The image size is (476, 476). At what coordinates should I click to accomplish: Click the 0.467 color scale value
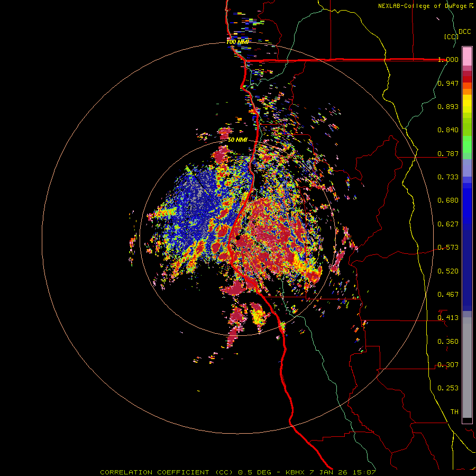448,295
